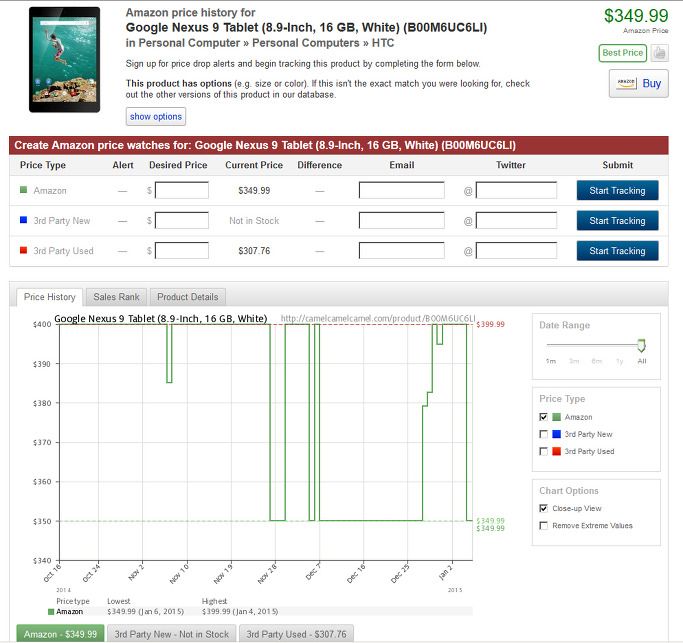
Task: Start Tracking the 3rd Party New price
Action: pos(617,220)
